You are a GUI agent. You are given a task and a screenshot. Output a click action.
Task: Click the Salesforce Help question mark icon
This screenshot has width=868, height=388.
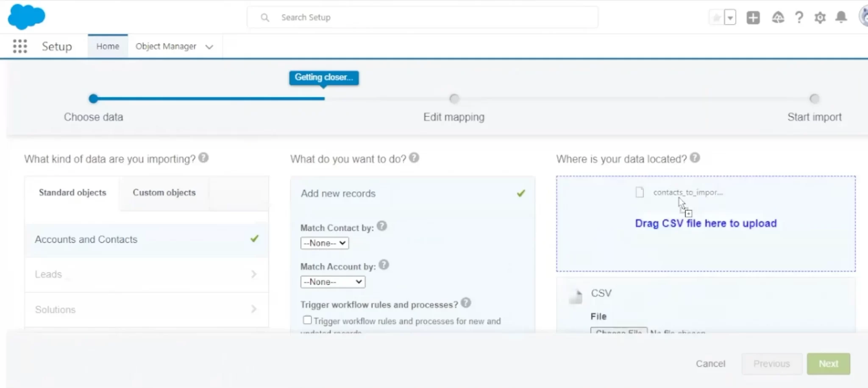pyautogui.click(x=799, y=17)
